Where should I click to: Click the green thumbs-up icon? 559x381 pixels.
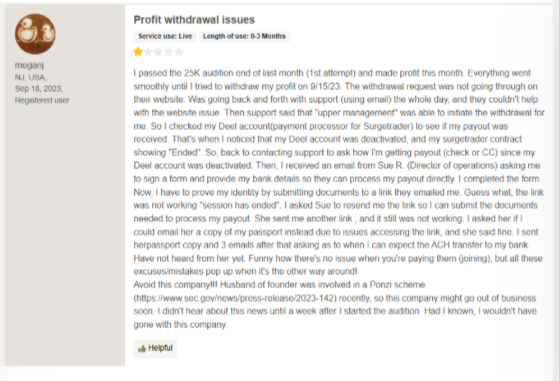tap(142, 349)
